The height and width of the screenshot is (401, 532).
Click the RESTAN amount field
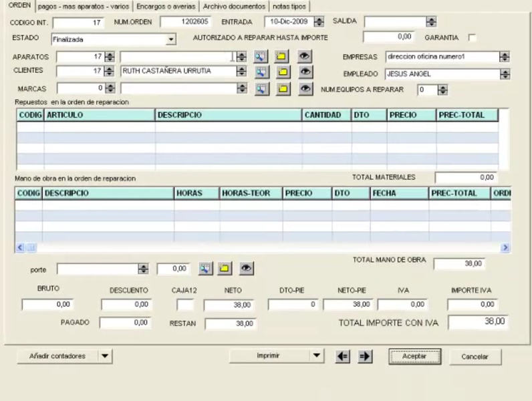pos(231,323)
